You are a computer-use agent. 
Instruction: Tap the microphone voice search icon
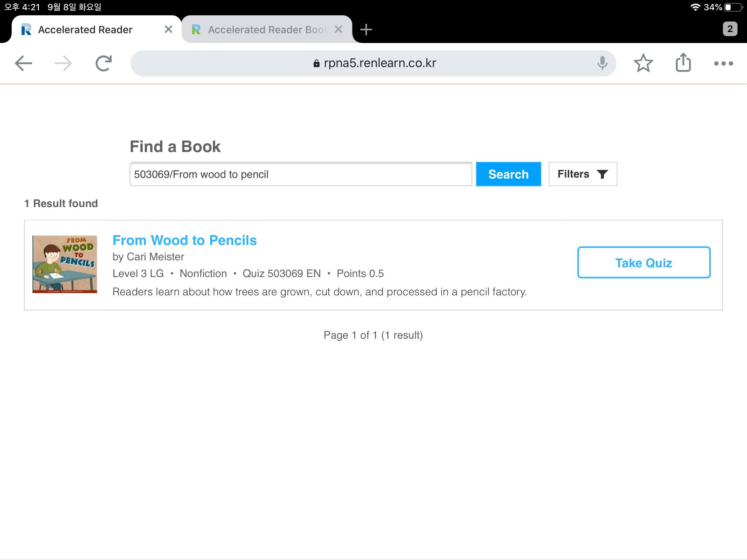click(602, 63)
